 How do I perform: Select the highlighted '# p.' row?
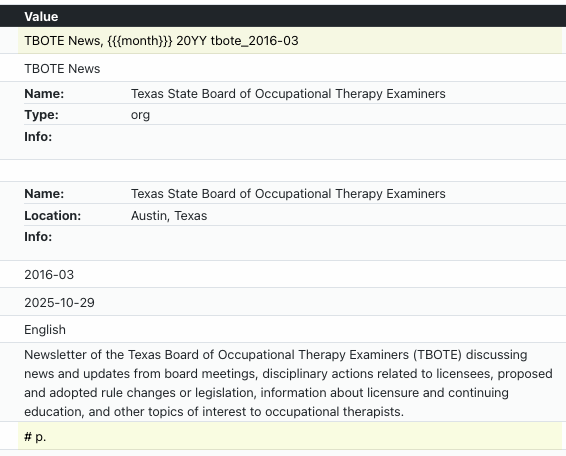click(290, 437)
